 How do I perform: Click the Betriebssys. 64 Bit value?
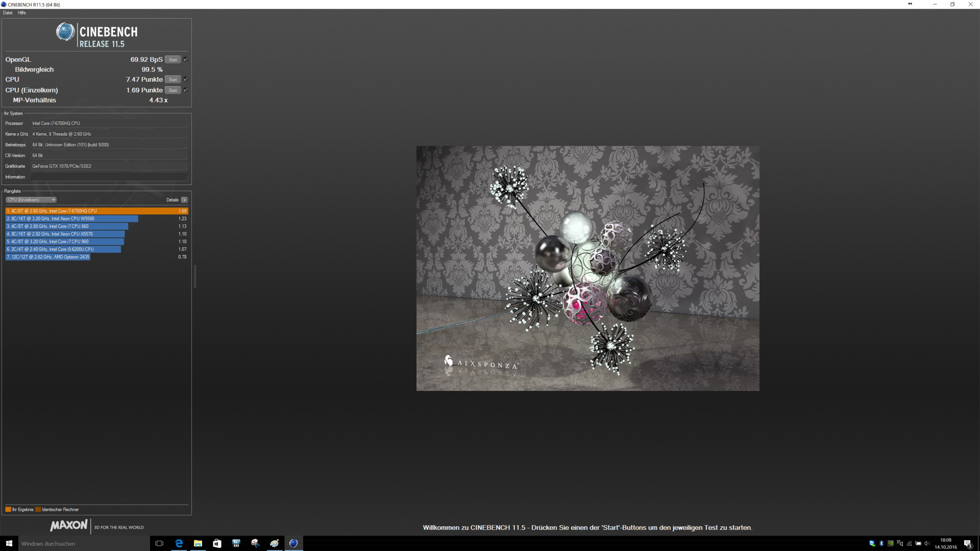pos(109,145)
